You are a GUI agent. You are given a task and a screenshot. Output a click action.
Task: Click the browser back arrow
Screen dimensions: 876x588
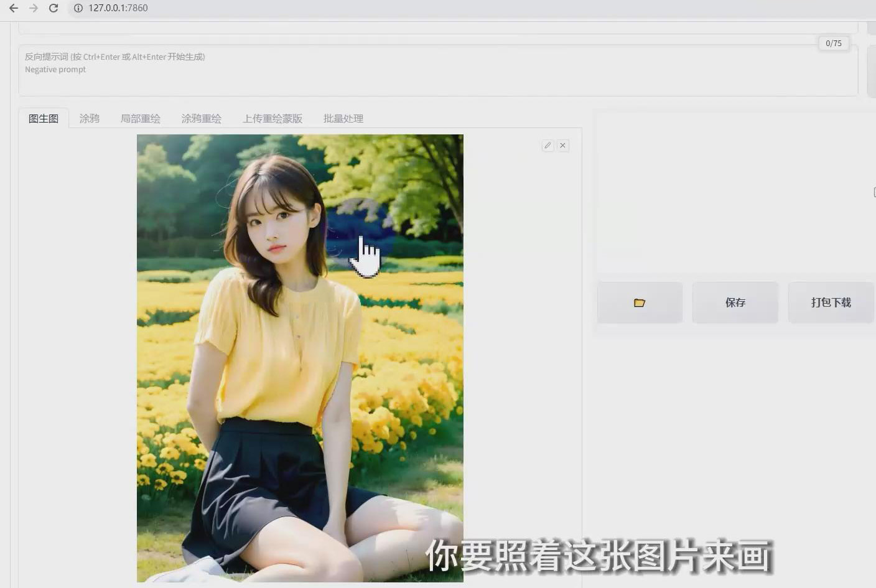14,8
